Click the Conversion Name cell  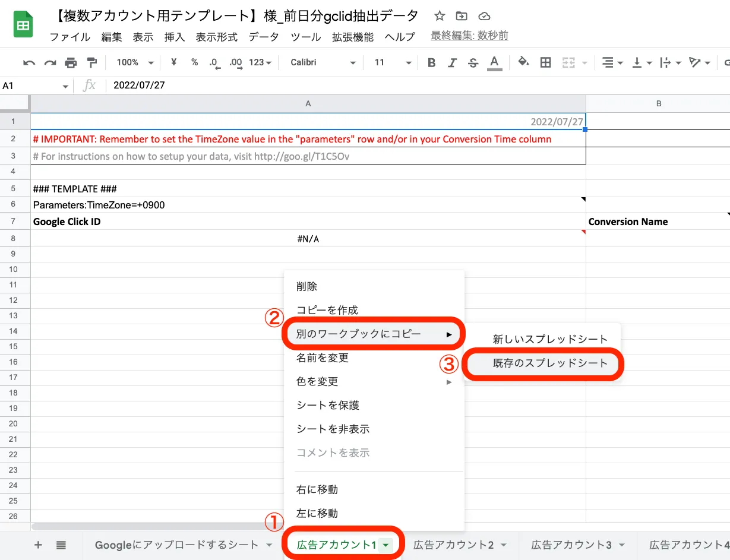[x=658, y=222]
